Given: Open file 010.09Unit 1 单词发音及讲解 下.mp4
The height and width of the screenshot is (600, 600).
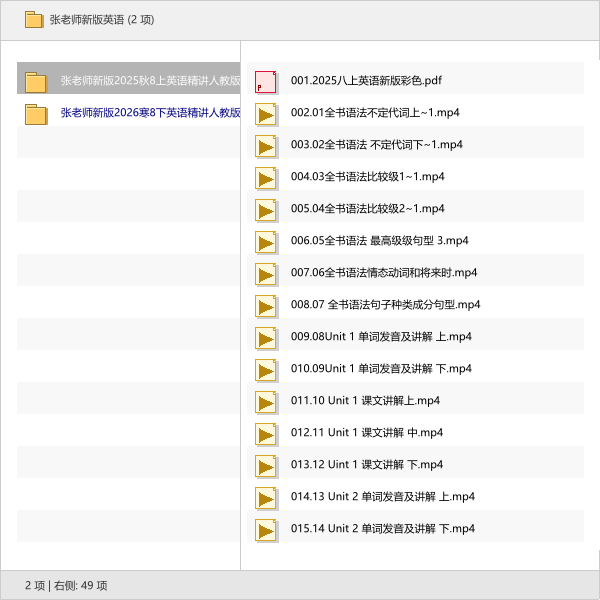Looking at the screenshot, I should pos(381,369).
